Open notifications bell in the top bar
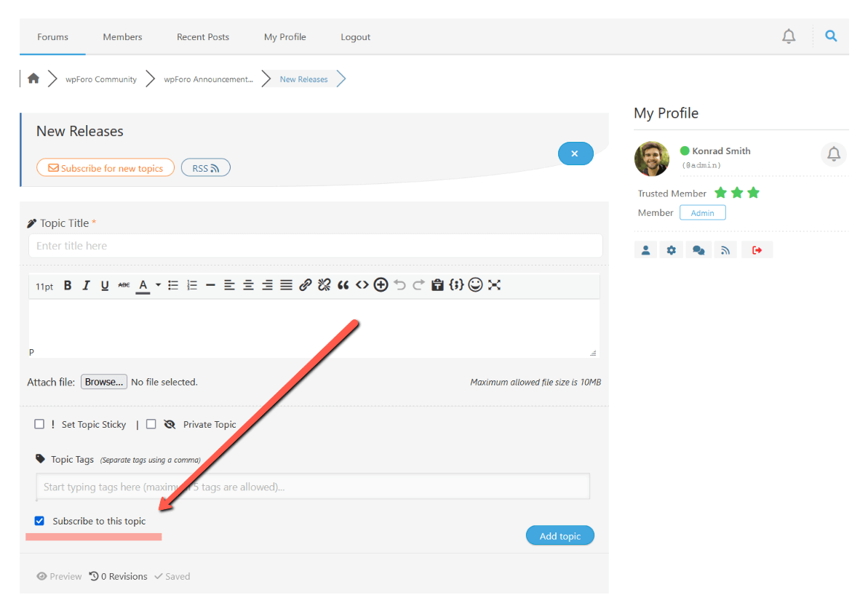 coord(789,36)
